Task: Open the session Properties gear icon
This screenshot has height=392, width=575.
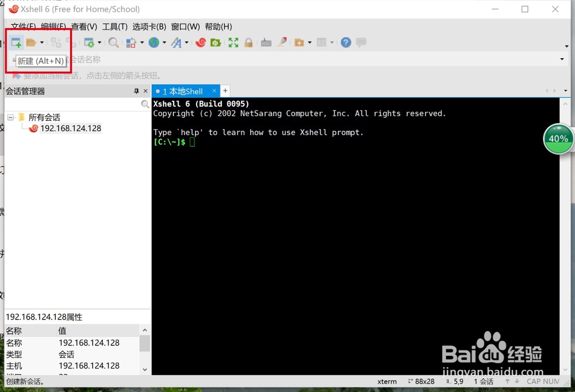Action: 89,43
